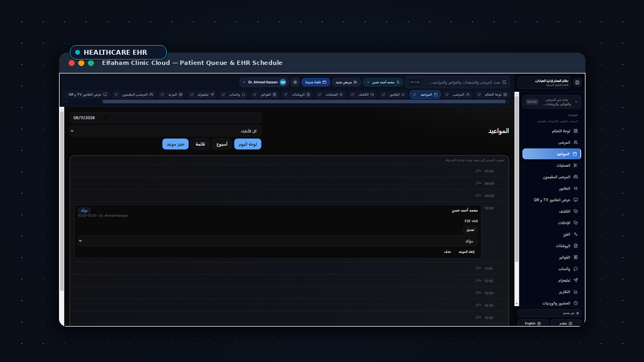The width and height of the screenshot is (644, 362).
Task: Click document icon on top الروشتات tab
Action: [308, 94]
